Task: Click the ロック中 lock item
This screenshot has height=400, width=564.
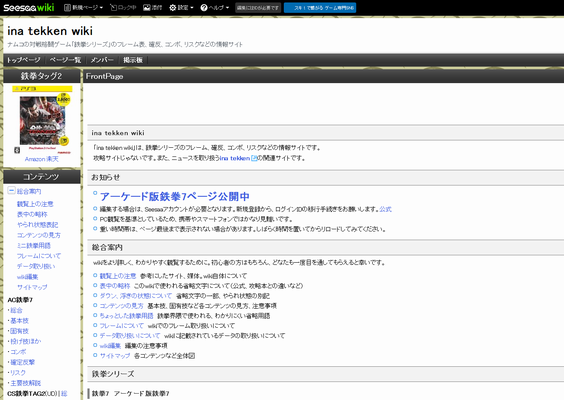Action: click(x=123, y=8)
